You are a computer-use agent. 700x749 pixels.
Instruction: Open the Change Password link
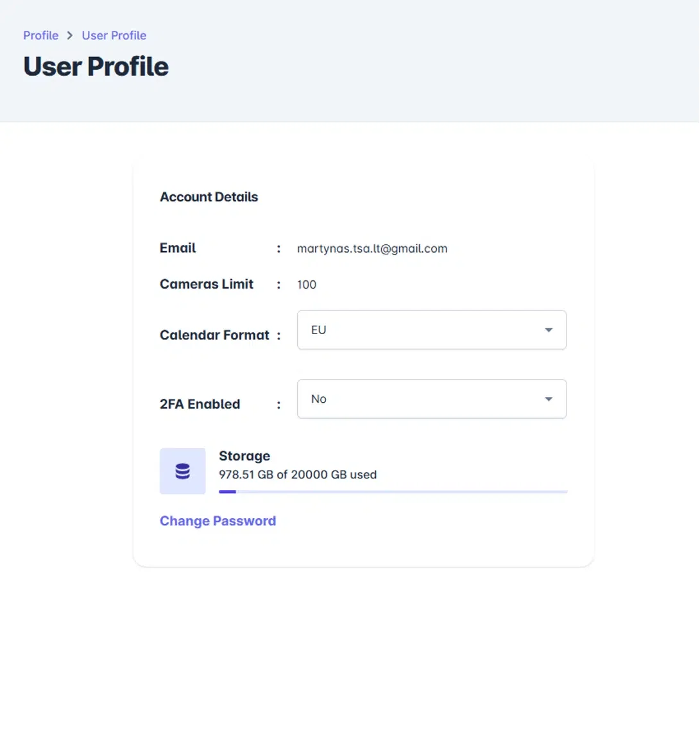click(218, 521)
